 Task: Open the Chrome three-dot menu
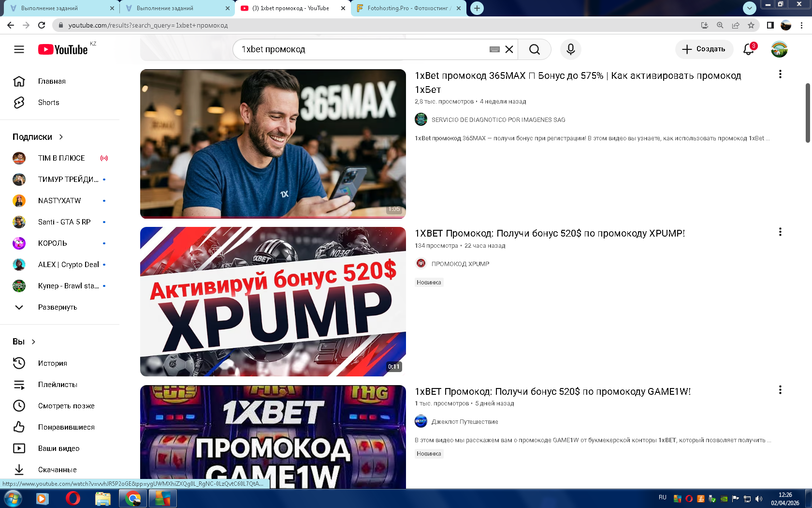[x=802, y=25]
